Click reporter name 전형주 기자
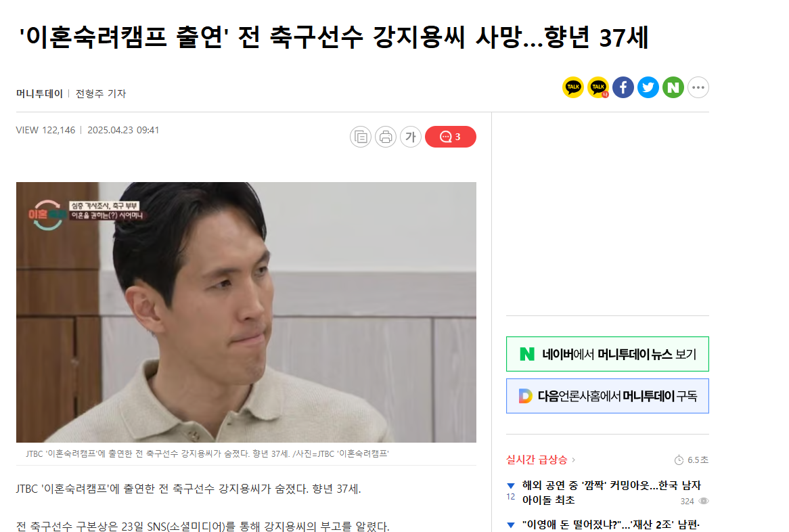 (x=101, y=93)
